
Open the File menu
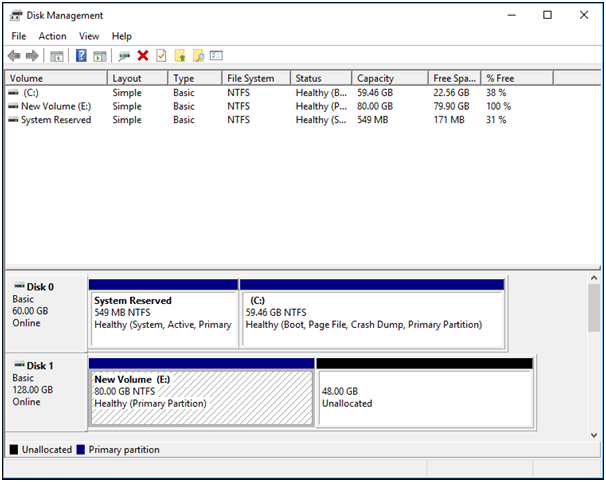pyautogui.click(x=19, y=36)
